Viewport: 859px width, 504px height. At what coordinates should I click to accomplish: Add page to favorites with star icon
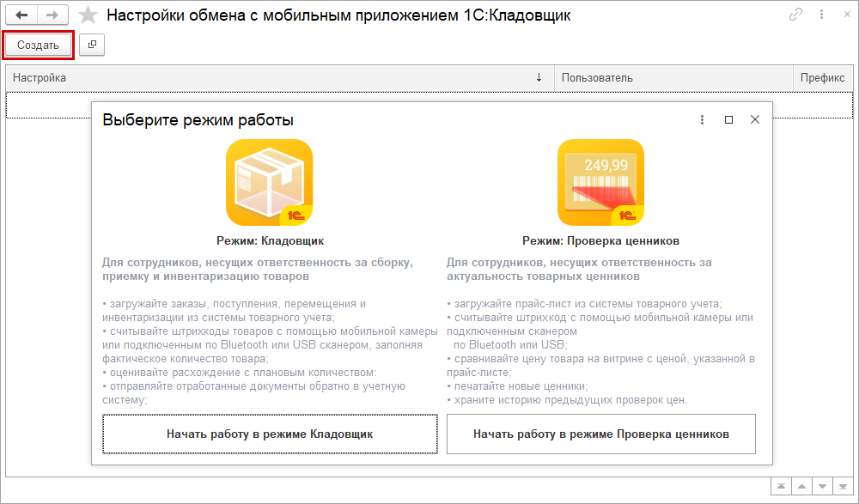(88, 15)
